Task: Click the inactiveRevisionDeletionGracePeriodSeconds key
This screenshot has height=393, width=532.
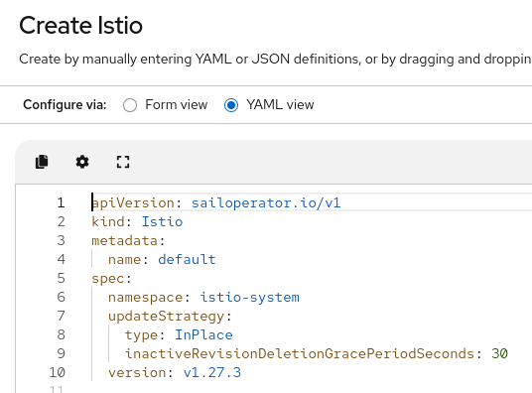Action: click(x=300, y=353)
